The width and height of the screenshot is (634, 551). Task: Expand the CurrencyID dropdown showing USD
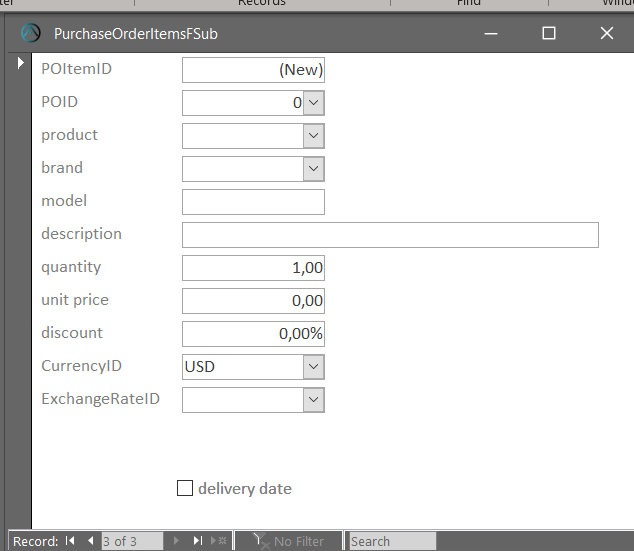click(313, 367)
